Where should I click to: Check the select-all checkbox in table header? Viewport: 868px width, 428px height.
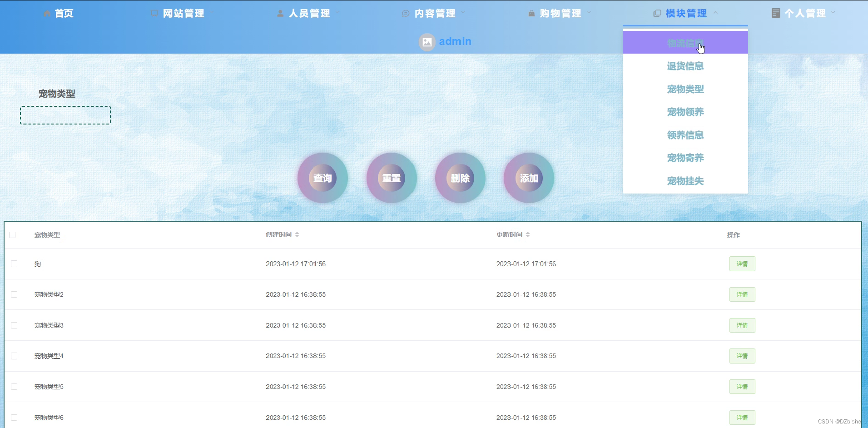pyautogui.click(x=13, y=235)
